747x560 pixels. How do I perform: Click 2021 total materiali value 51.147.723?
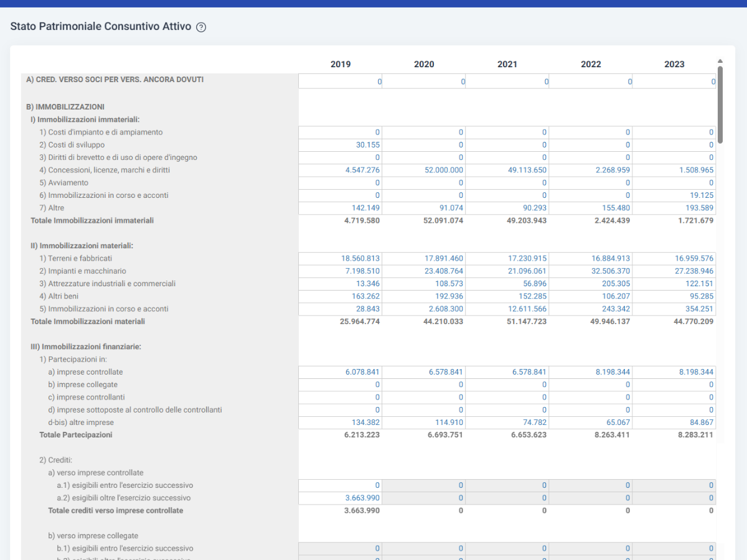click(527, 322)
